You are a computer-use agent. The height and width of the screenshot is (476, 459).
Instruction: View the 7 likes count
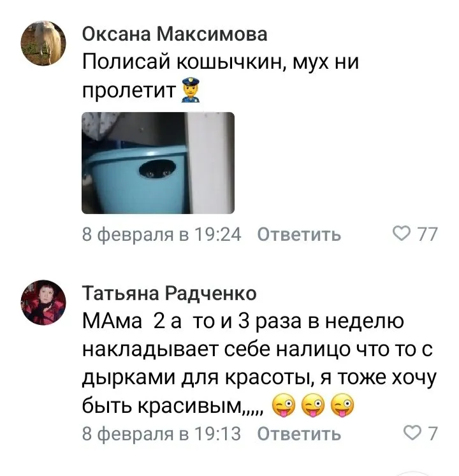tap(433, 433)
